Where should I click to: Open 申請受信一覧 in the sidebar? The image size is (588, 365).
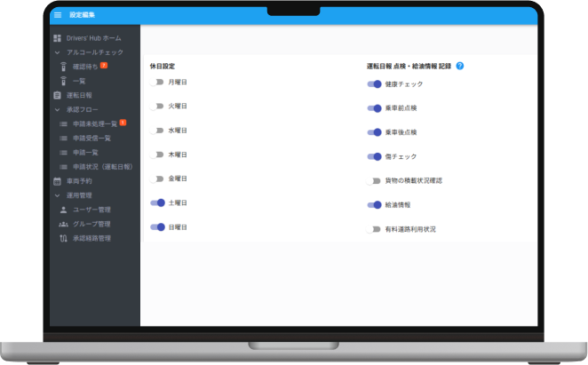click(91, 139)
